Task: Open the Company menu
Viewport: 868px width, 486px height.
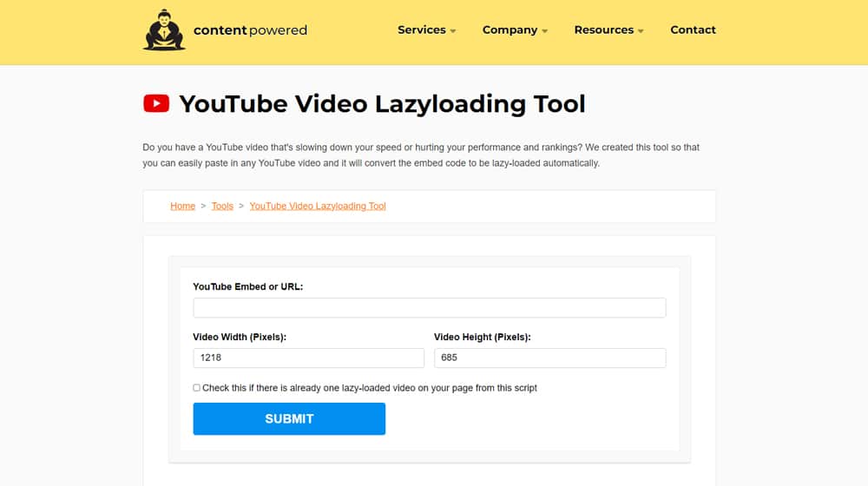Action: point(510,30)
